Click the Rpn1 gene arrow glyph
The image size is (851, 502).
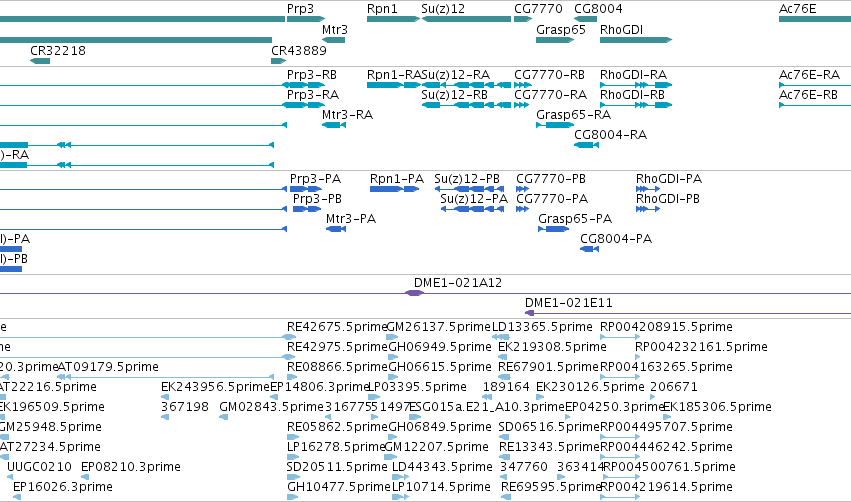[393, 20]
